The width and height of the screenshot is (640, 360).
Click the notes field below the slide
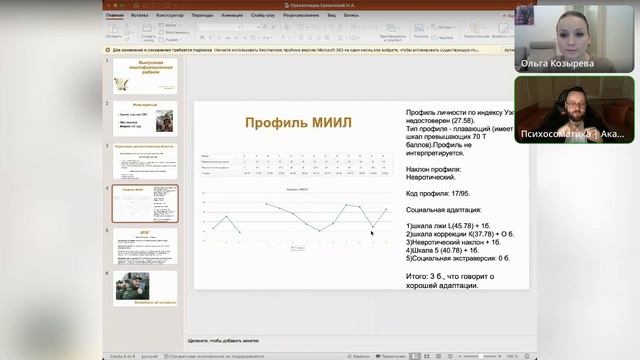click(x=360, y=340)
